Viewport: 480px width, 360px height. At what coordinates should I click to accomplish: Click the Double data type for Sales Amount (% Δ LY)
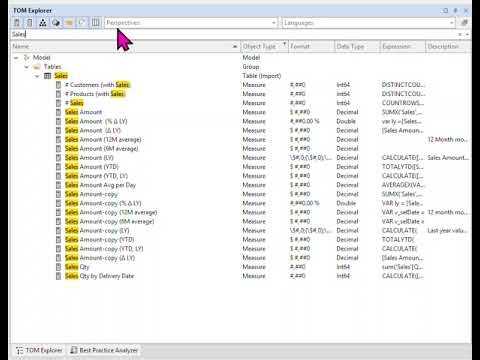tap(346, 121)
